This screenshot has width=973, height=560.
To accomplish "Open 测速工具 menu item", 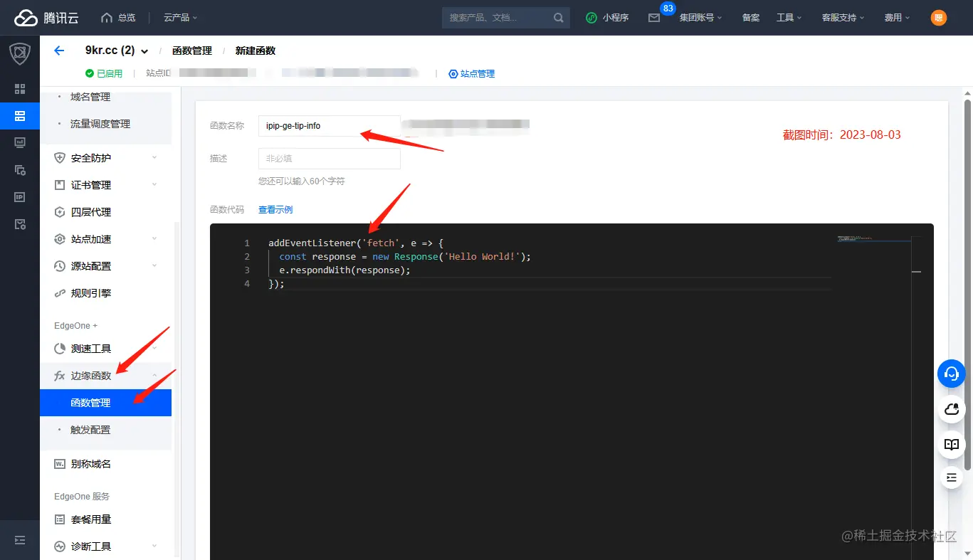I will pos(105,349).
